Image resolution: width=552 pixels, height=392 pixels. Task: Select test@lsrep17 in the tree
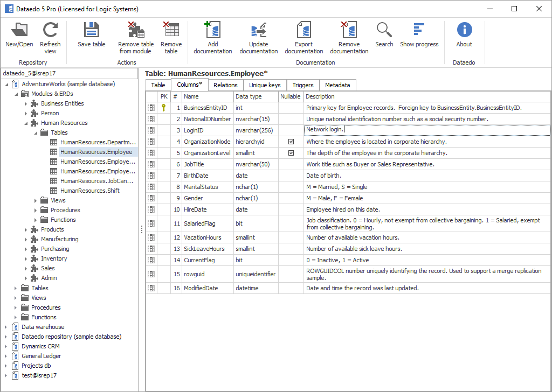(39, 375)
